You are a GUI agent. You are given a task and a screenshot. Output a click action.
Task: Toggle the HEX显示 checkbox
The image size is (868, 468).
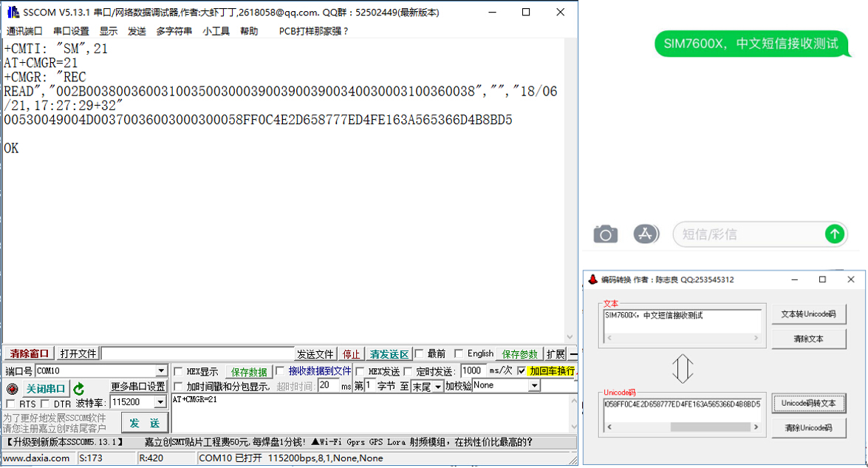tap(178, 372)
